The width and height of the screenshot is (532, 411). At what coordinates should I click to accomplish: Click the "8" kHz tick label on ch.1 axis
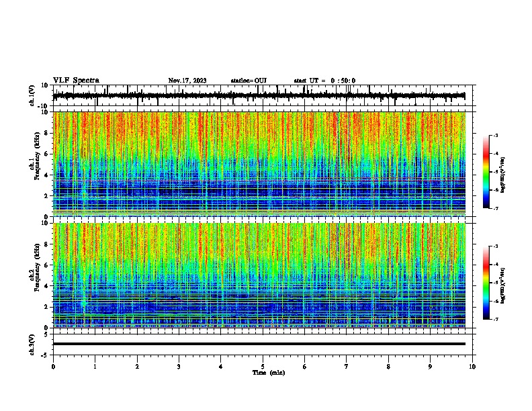click(46, 133)
